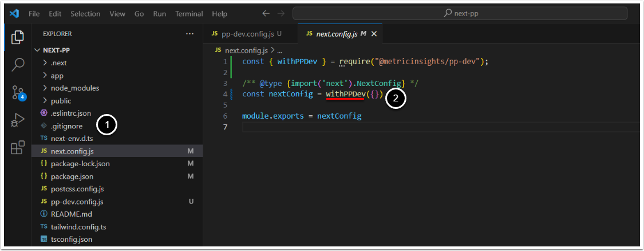The width and height of the screenshot is (644, 251).
Task: Collapse the NEXT-PP project root
Action: [x=56, y=50]
